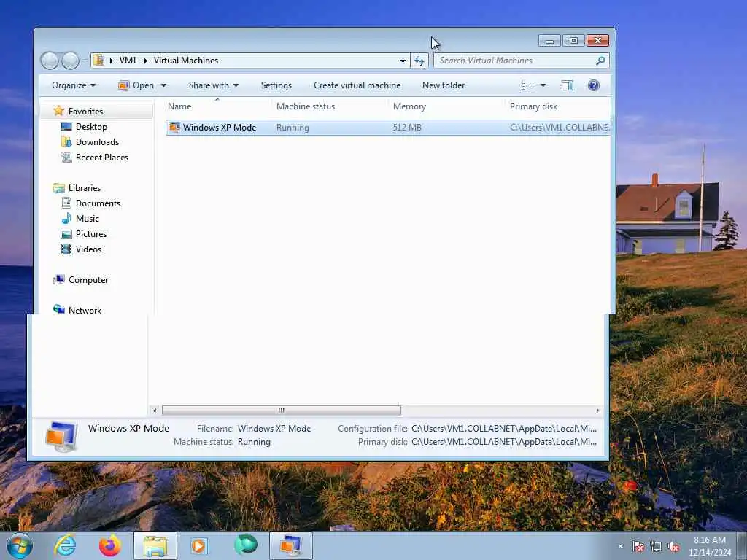Click Create virtual machine
This screenshot has height=560, width=747.
[x=357, y=85]
